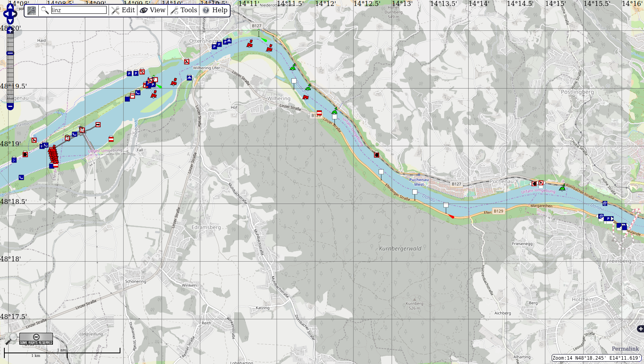Pan the map right with the arrow
Screen dimensions: 644x364
pos(15,14)
